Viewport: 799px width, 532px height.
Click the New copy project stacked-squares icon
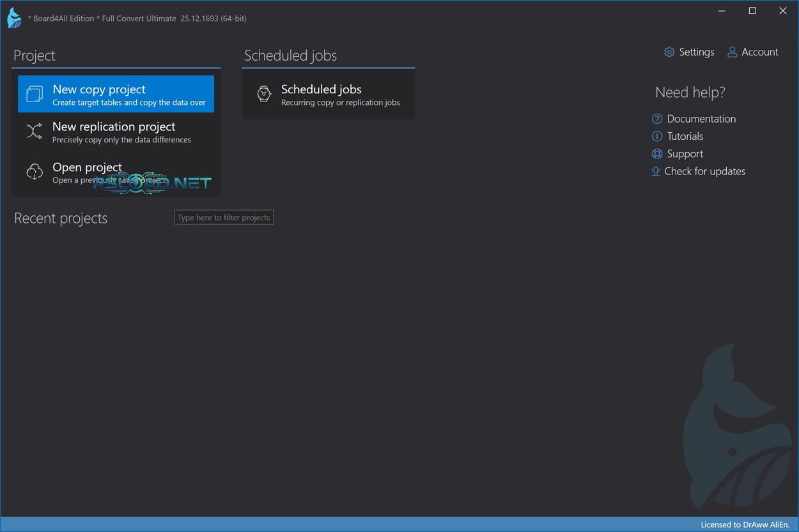[x=35, y=95]
